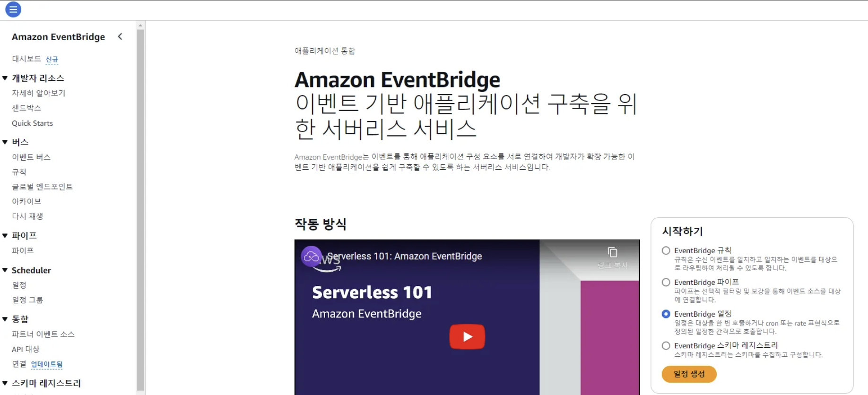This screenshot has width=868, height=395.
Task: Click the 시작하기 heading
Action: click(682, 231)
